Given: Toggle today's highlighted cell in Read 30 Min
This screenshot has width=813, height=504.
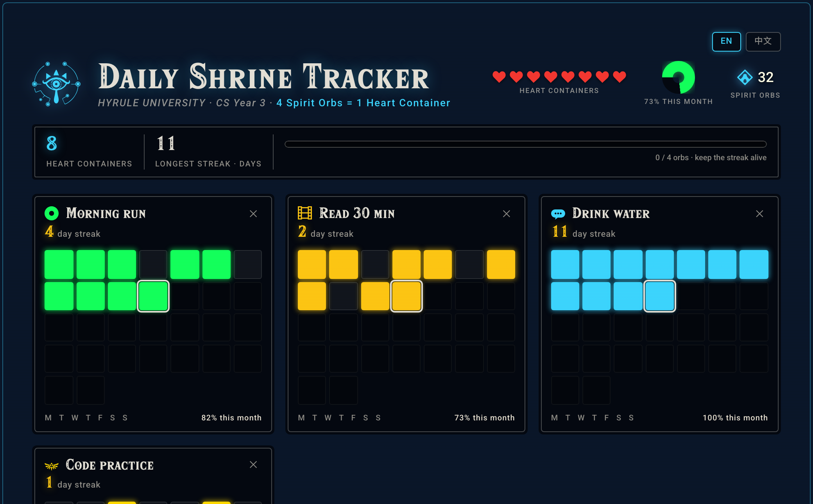Looking at the screenshot, I should click(x=406, y=296).
